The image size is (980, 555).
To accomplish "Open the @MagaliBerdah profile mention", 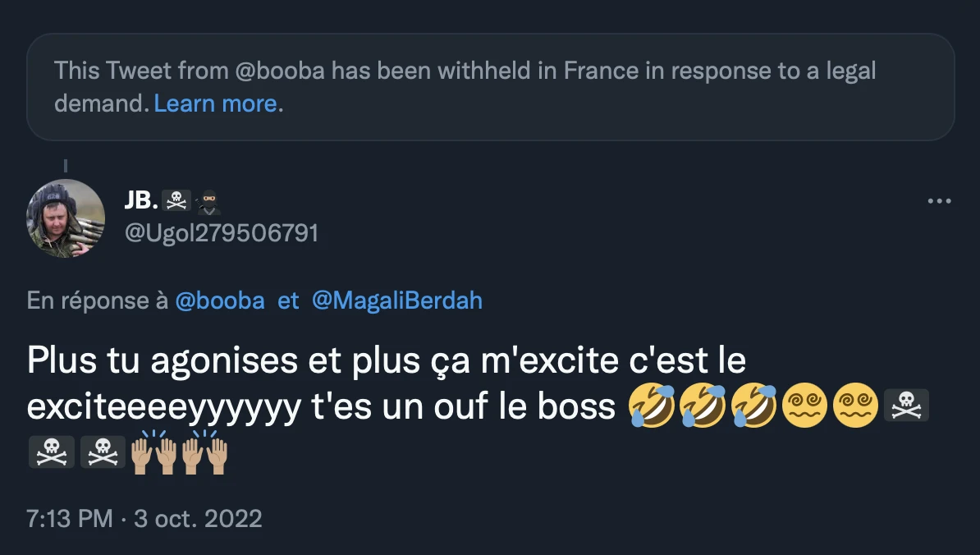I will (396, 300).
